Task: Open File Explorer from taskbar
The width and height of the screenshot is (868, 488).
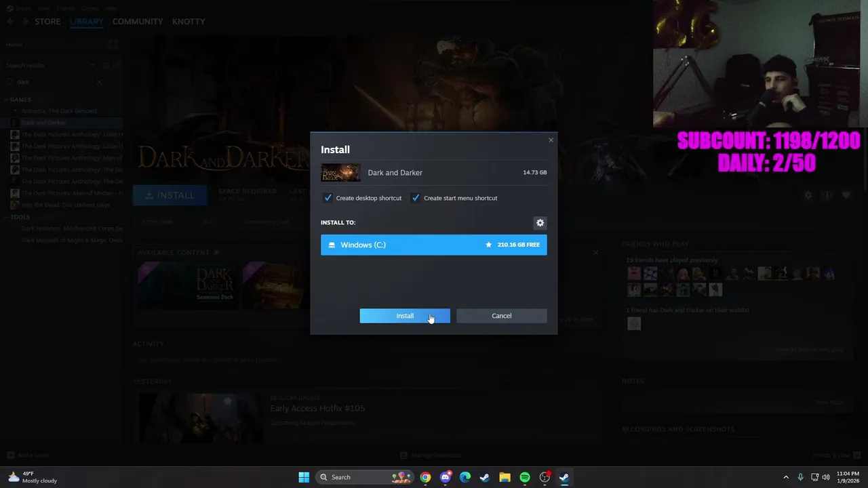Action: click(505, 477)
